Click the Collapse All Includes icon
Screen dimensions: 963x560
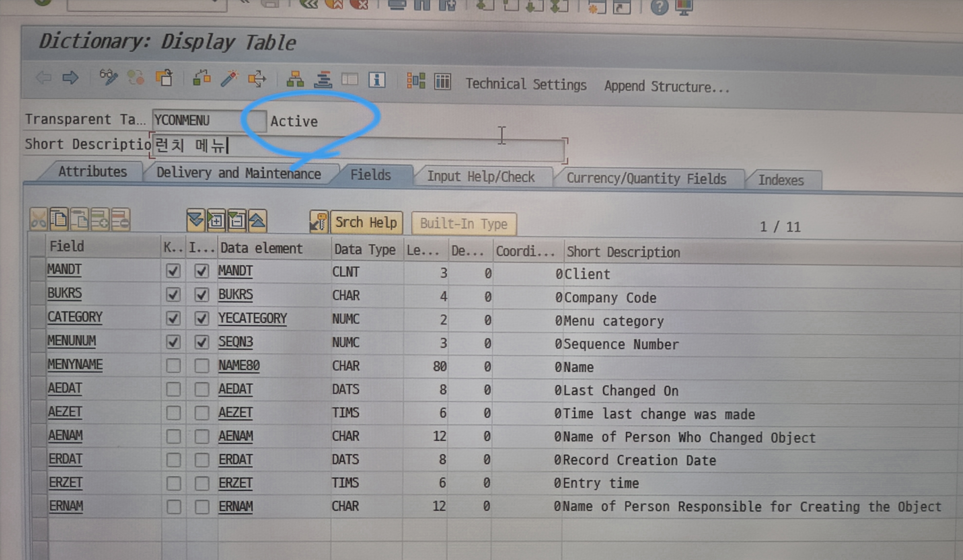pos(257,221)
